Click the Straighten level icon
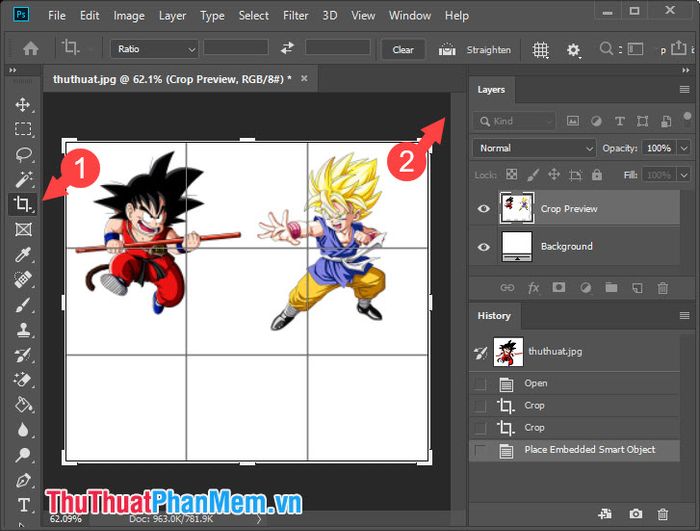Viewport: 700px width, 531px height. coord(447,49)
